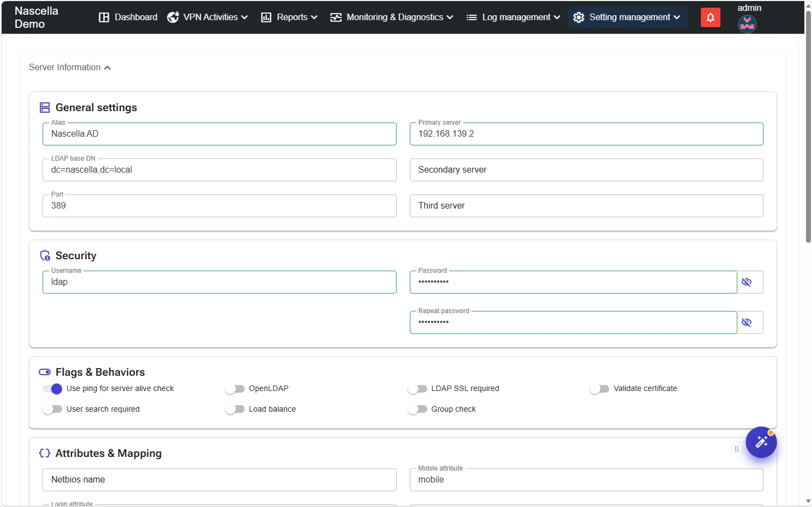Image resolution: width=812 pixels, height=507 pixels.
Task: Open the admin avatar icon
Action: (747, 24)
